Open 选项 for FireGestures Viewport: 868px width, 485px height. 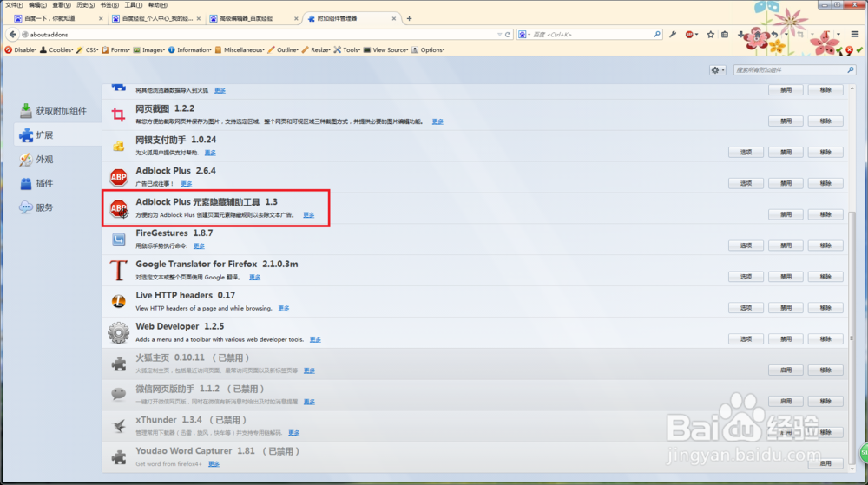coord(746,246)
